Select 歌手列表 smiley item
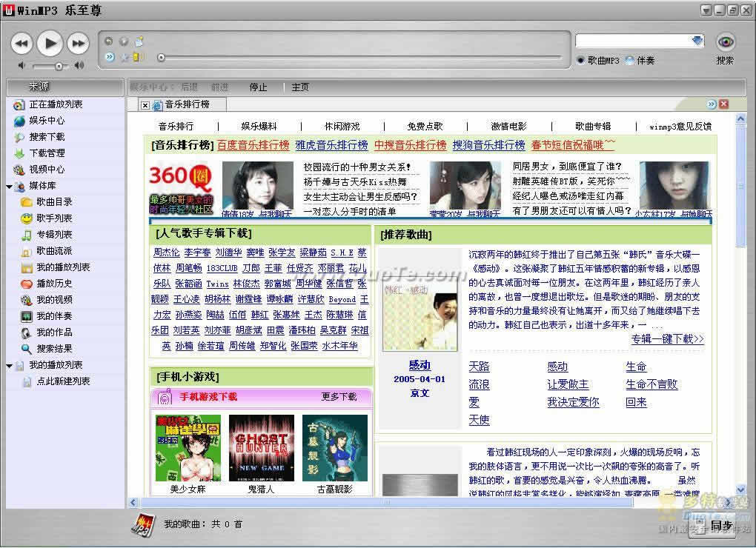 pyautogui.click(x=54, y=218)
